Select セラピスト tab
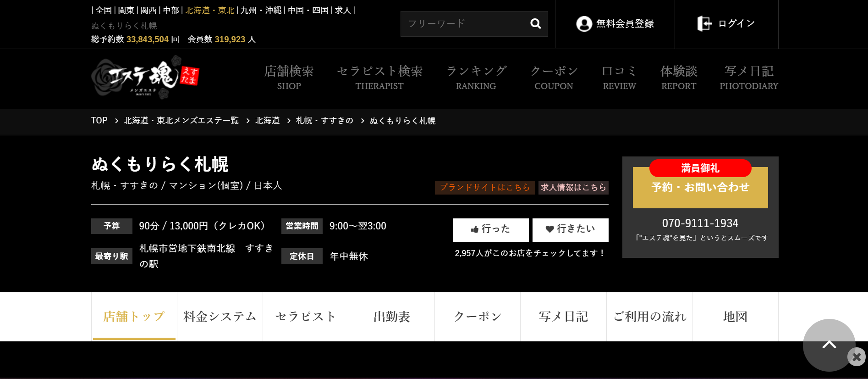The image size is (868, 379). [x=306, y=317]
